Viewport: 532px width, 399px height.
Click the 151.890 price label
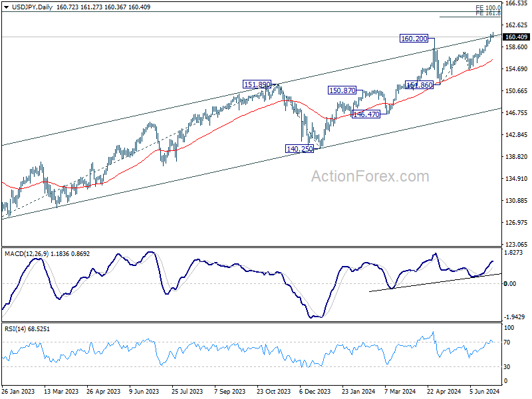(x=257, y=84)
